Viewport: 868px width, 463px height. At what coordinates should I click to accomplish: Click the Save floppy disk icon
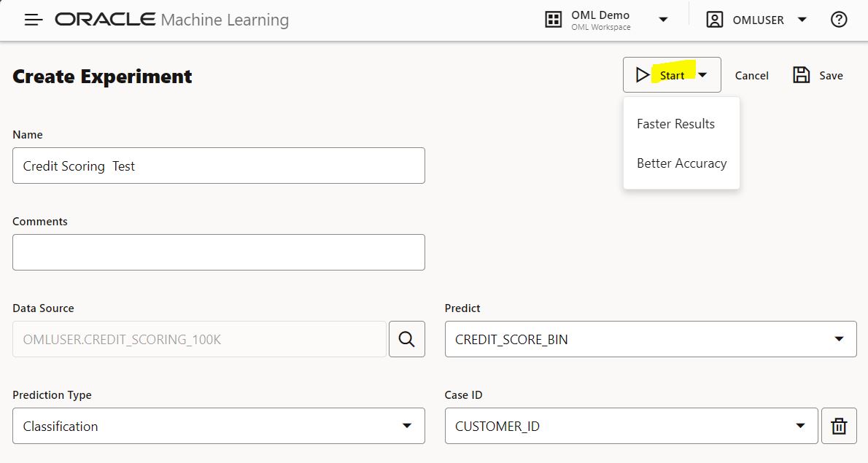click(x=802, y=75)
